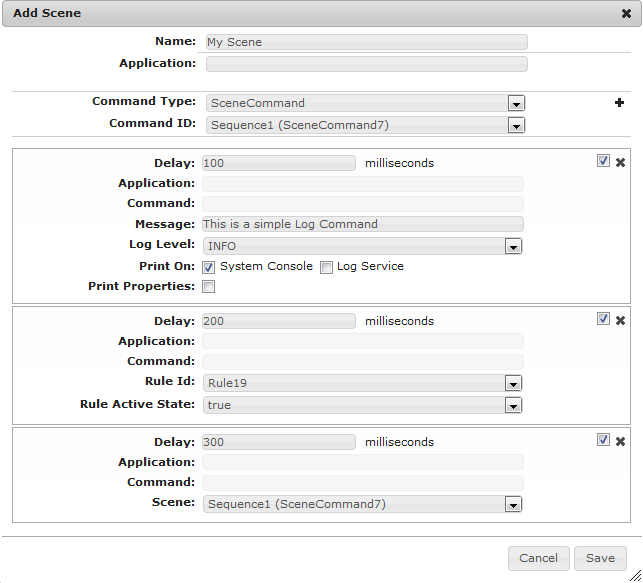Close the Add Scene dialog
This screenshot has width=643, height=583.
click(626, 14)
